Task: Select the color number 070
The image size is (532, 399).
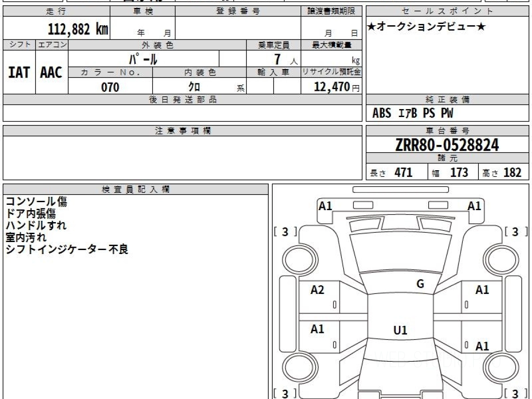Action: [110, 87]
